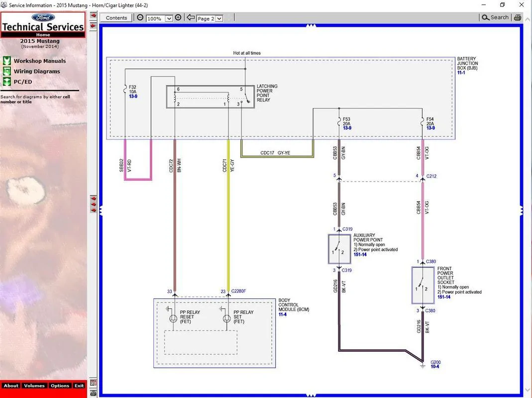Screen dimensions: 532x398
Task: Click the bottom scroll handle of diagram frame
Action: 311,396
